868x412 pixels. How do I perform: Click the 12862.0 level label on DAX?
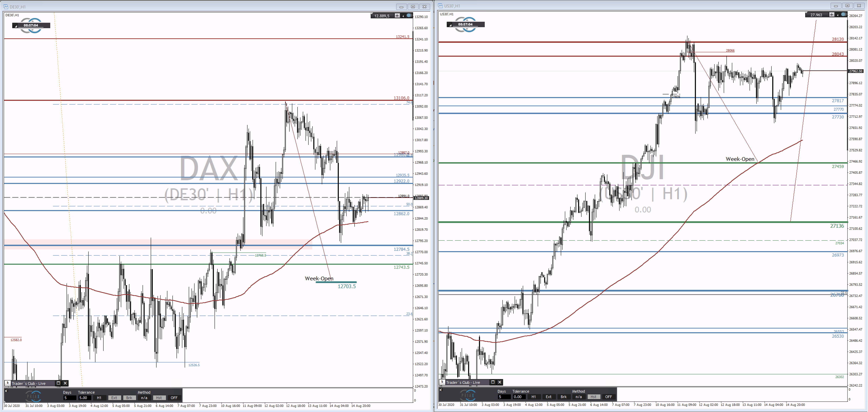point(402,214)
